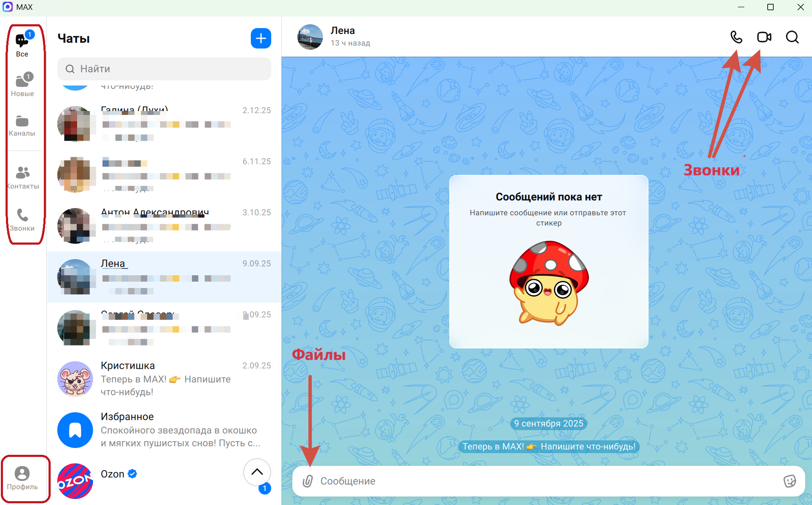Open the Кристишка chat
The image size is (812, 505).
(x=164, y=379)
